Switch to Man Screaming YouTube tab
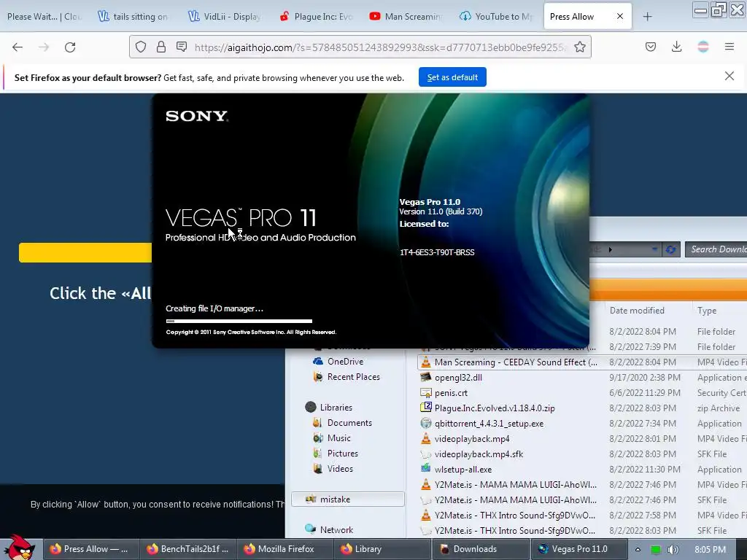The height and width of the screenshot is (560, 747). tap(406, 17)
